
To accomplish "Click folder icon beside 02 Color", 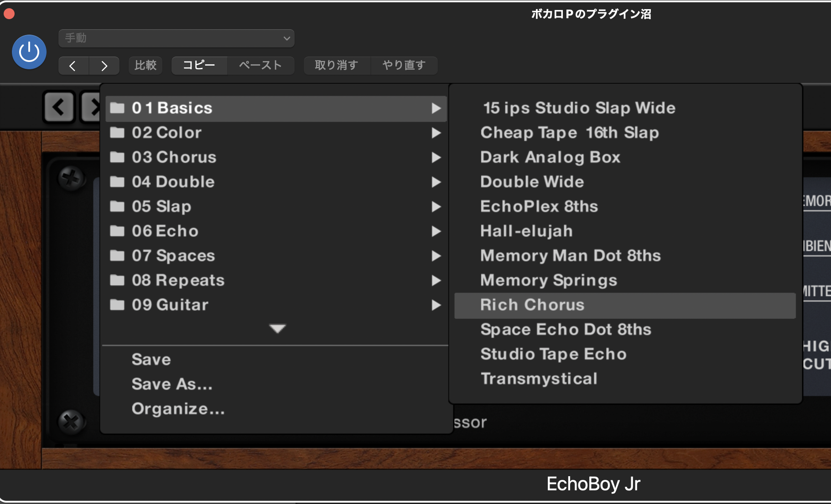I will click(117, 133).
